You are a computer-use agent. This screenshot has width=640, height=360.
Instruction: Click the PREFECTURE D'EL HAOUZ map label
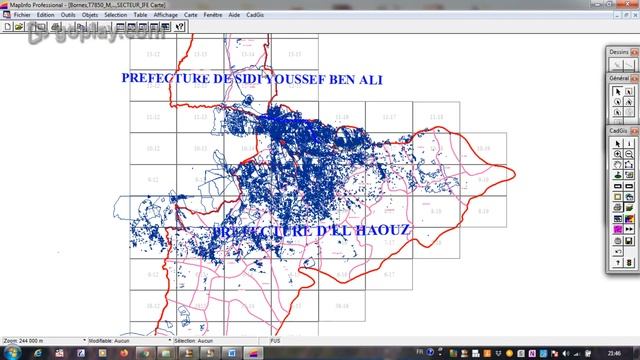(311, 231)
